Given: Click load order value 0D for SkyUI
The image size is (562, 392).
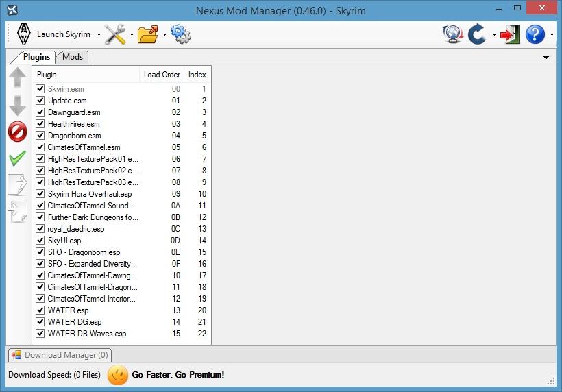Looking at the screenshot, I should point(175,241).
